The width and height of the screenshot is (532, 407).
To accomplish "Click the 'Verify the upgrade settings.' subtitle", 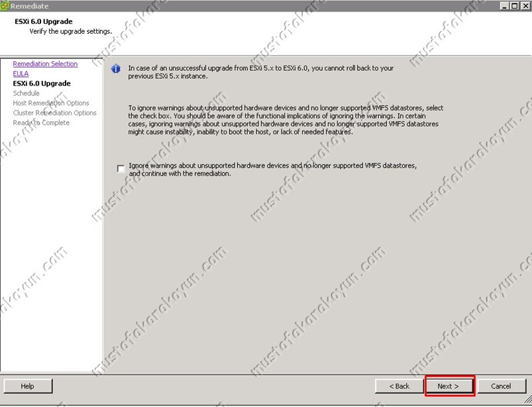I will pyautogui.click(x=71, y=31).
